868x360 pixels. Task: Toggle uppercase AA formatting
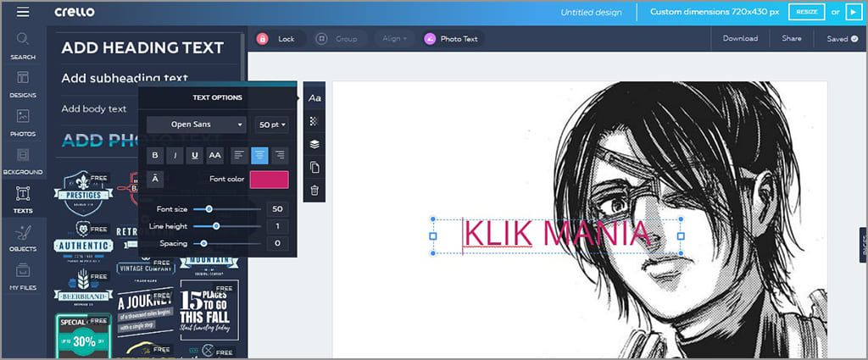tap(214, 155)
